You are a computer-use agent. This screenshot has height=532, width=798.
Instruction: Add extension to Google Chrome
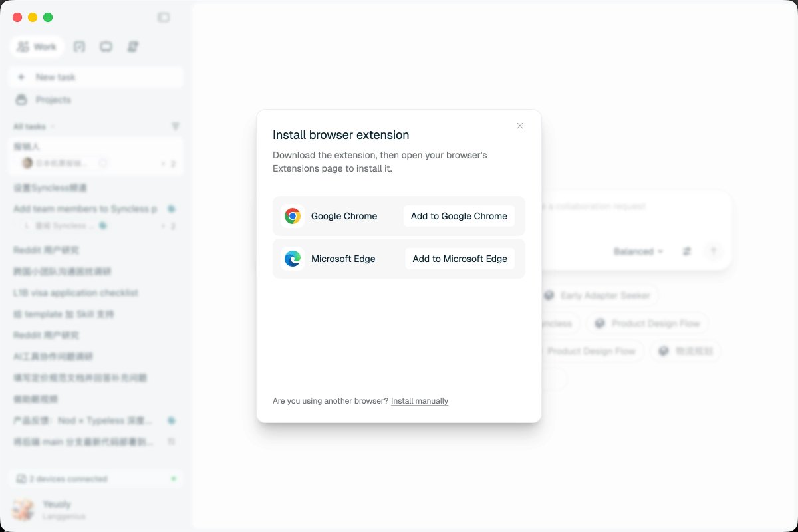pos(459,216)
